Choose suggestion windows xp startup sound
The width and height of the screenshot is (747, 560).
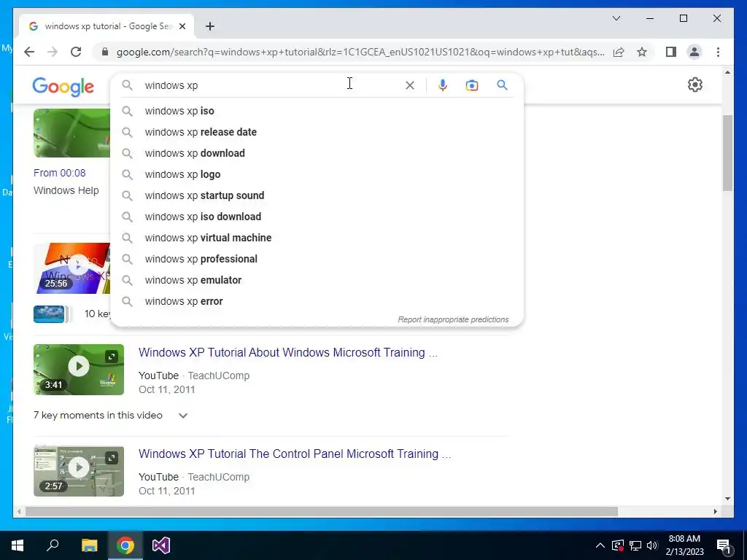[317, 195]
